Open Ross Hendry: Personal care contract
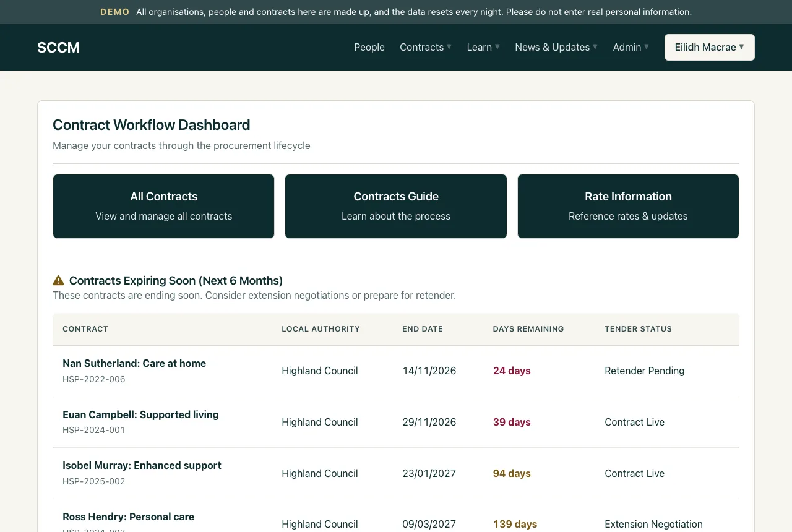 click(x=128, y=517)
